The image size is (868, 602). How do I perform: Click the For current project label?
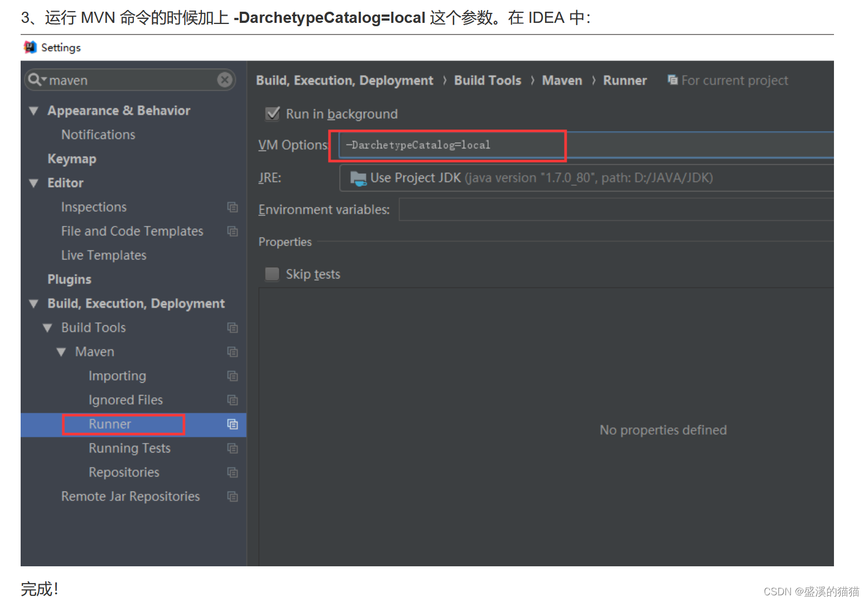tap(735, 80)
